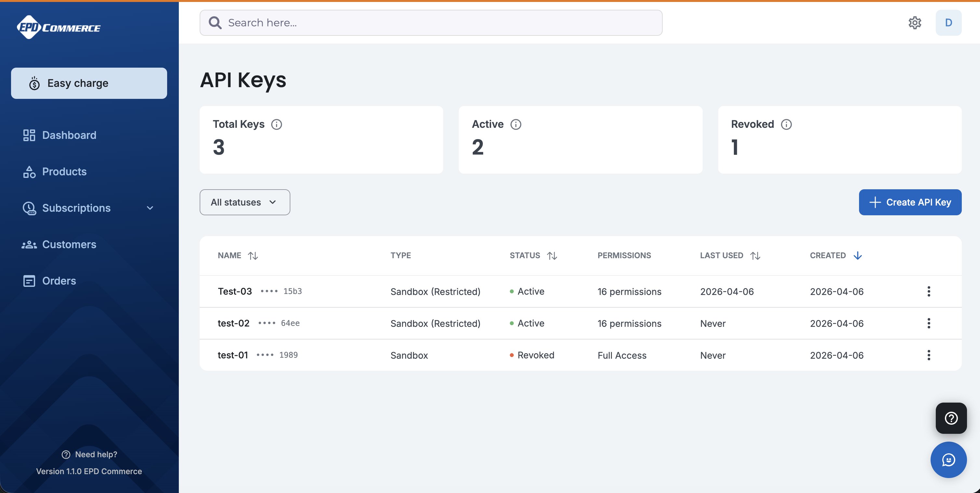Click the Sandbox type of test-01
Viewport: 980px width, 493px height.
(409, 355)
